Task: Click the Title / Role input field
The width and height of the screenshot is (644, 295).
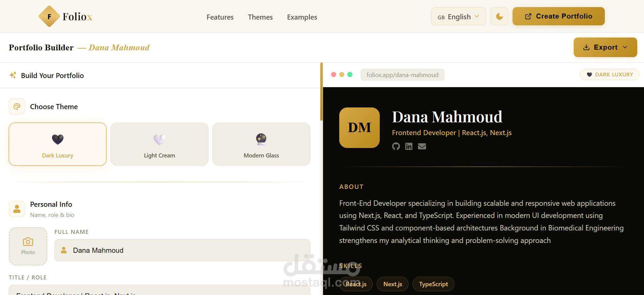Action: click(x=159, y=290)
